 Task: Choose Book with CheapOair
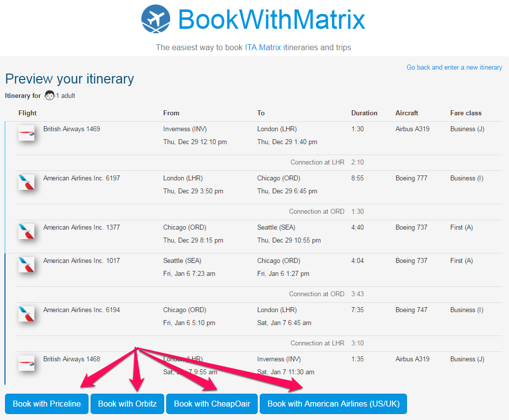[212, 404]
